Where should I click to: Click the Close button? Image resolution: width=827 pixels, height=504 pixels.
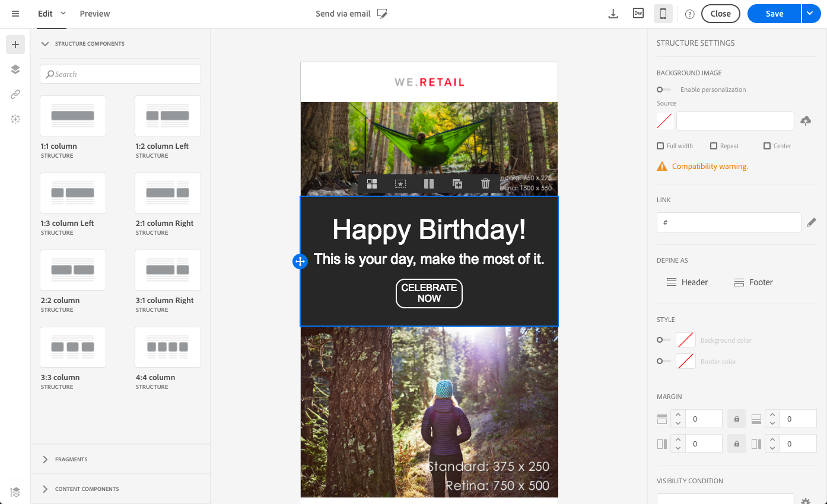coord(720,14)
